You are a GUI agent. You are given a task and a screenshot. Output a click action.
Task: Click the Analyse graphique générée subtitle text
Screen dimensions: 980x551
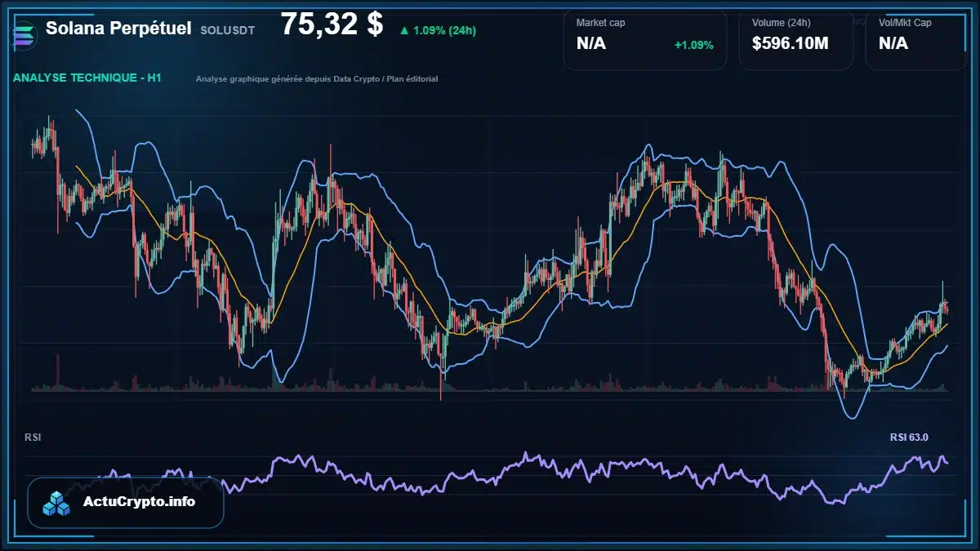[317, 79]
